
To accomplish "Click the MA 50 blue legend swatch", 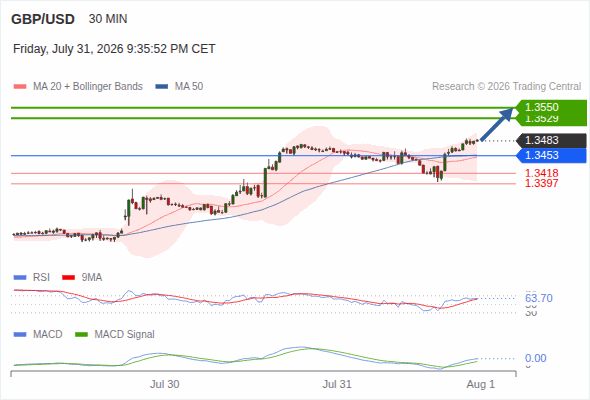I will pyautogui.click(x=161, y=87).
